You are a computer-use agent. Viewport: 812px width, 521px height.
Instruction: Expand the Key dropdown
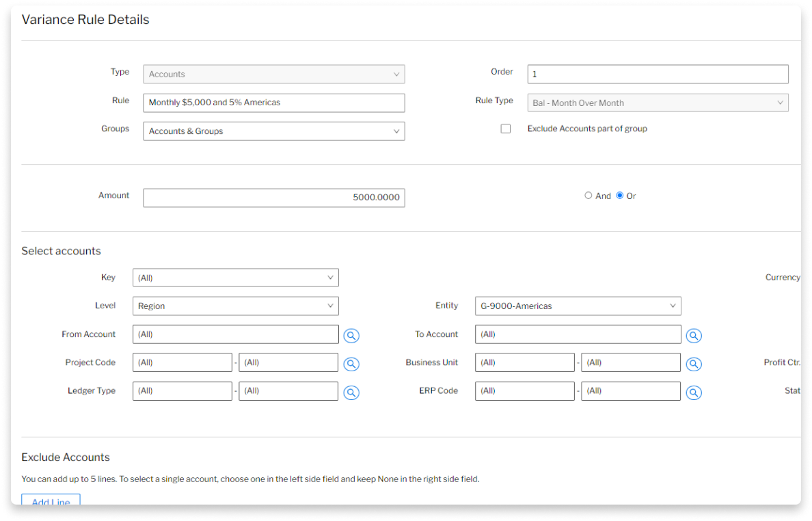point(236,278)
